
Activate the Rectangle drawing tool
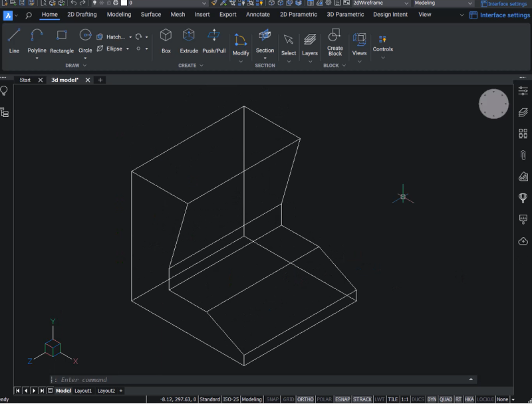point(61,41)
